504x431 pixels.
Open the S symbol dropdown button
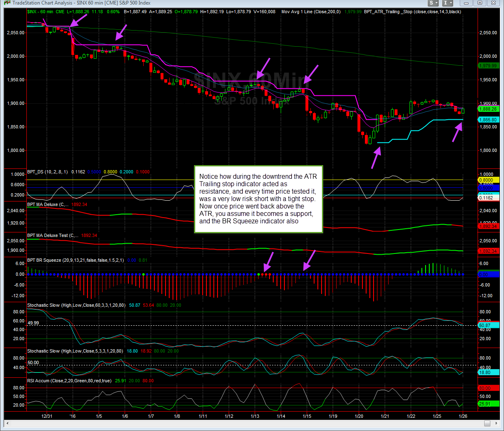tap(433, 3)
